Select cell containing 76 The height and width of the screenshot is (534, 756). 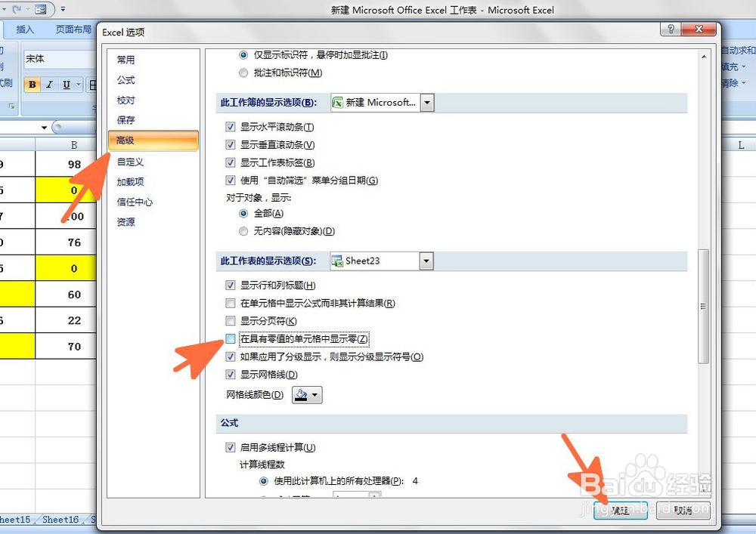[x=66, y=242]
